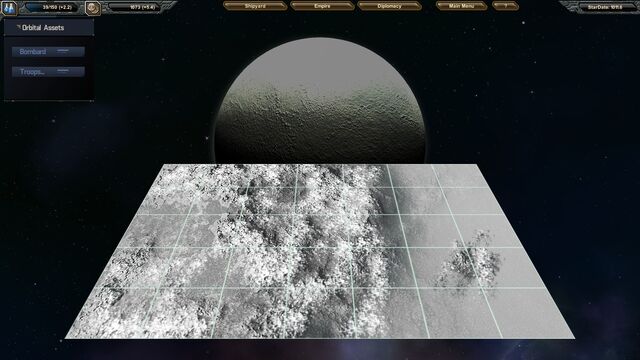This screenshot has width=640, height=360.
Task: Click the Troops button
Action: (48, 72)
